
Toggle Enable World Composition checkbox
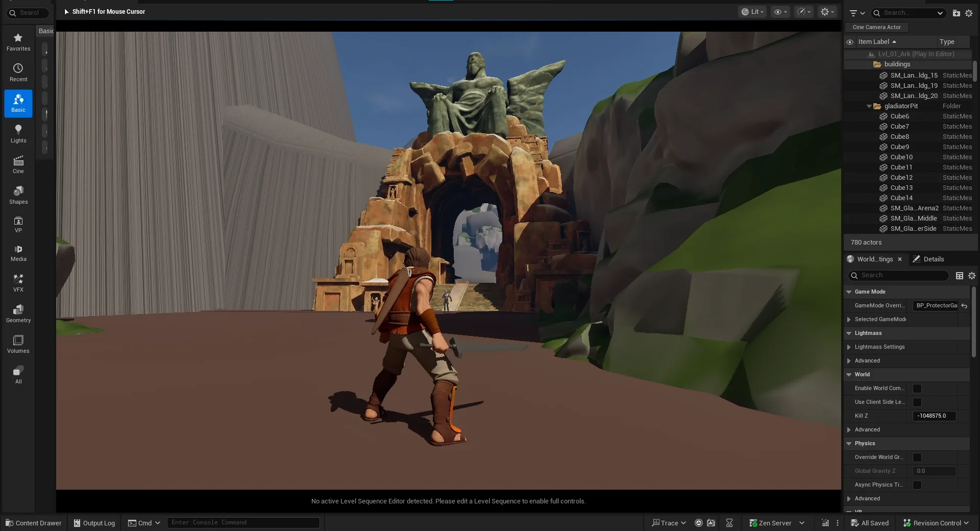917,389
